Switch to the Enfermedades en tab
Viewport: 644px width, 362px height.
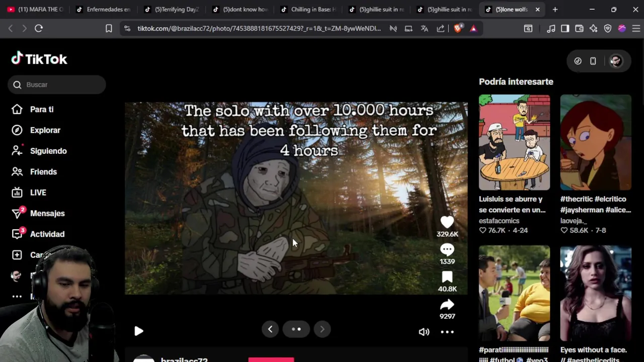(103, 9)
